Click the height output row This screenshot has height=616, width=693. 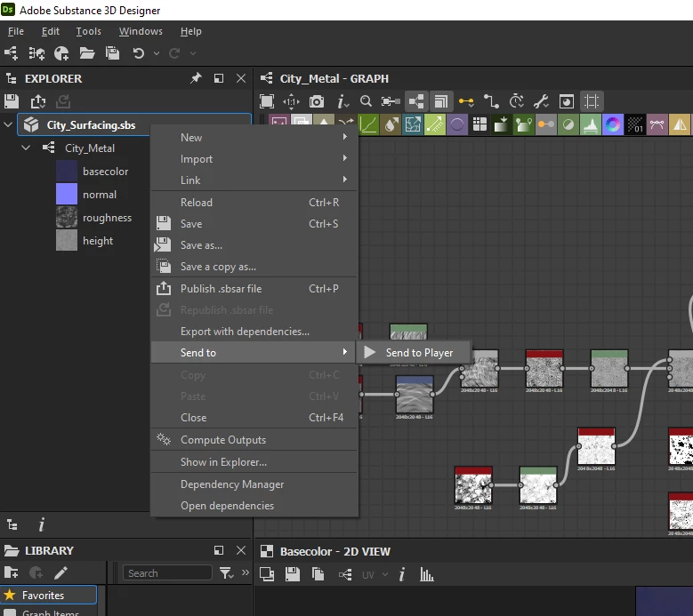coord(85,241)
